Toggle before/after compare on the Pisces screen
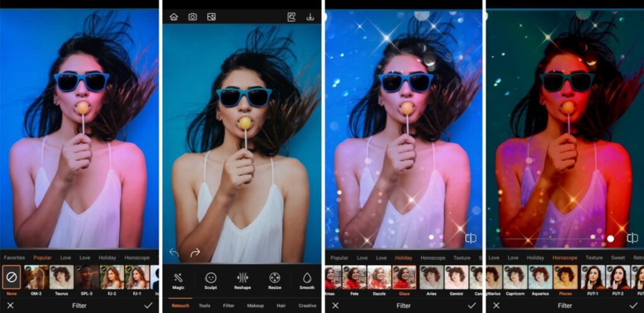Viewport: 644px width, 313px height. click(x=633, y=237)
